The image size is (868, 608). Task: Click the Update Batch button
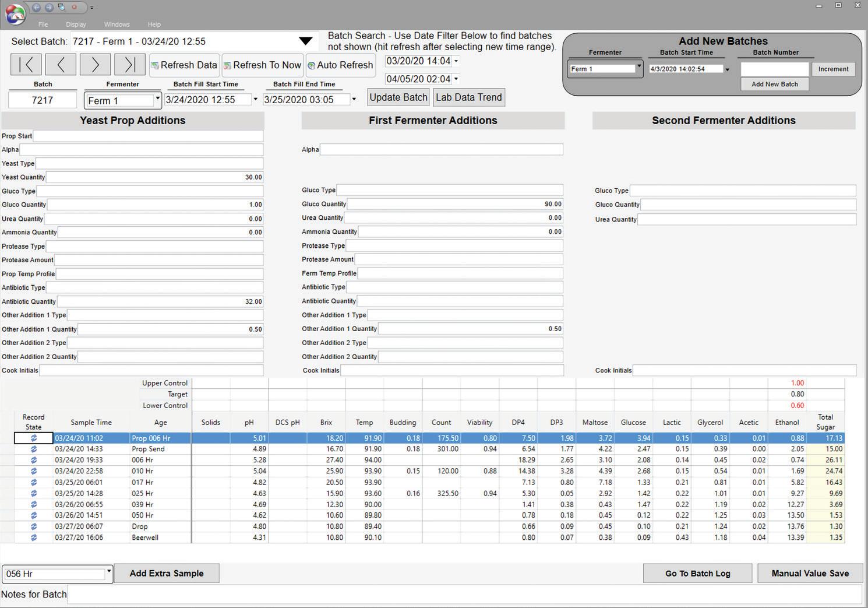[x=398, y=97]
